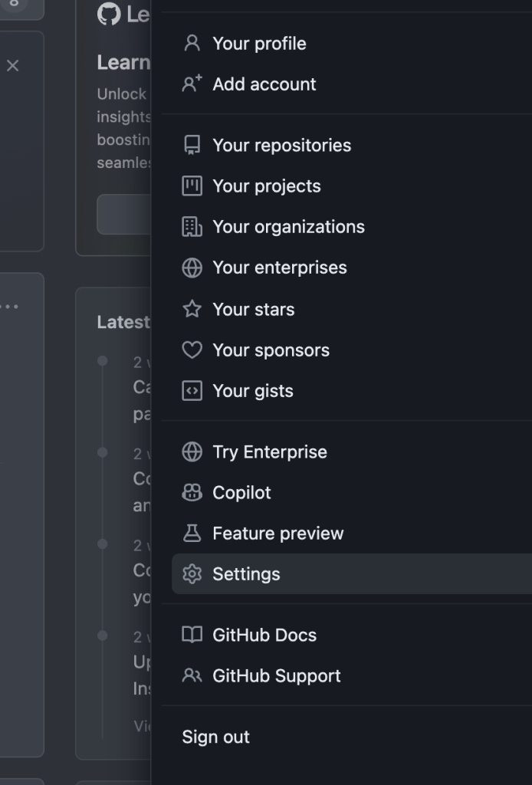Click the add-person icon for Add account
Screen dimensions: 532x785
click(192, 84)
